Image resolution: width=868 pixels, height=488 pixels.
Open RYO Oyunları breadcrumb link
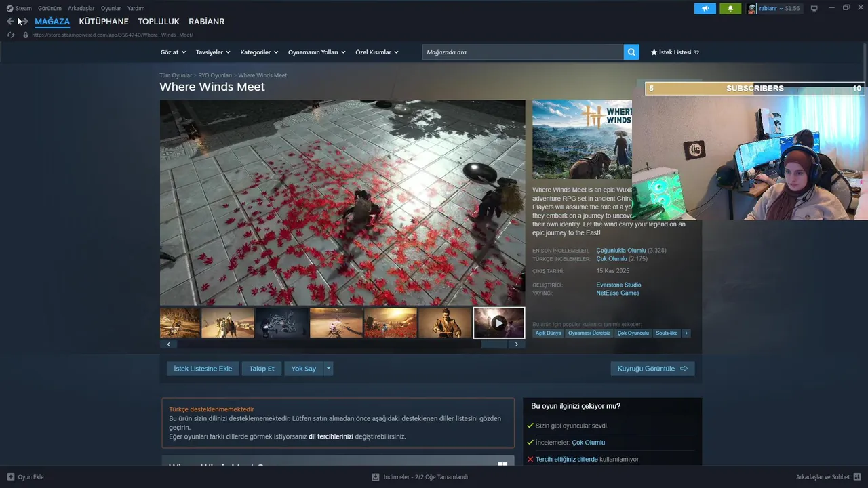click(215, 75)
